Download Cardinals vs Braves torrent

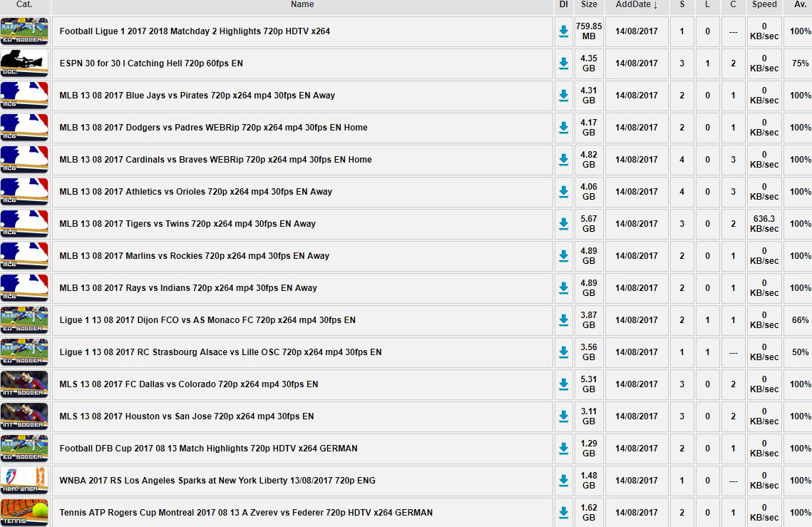coord(563,160)
